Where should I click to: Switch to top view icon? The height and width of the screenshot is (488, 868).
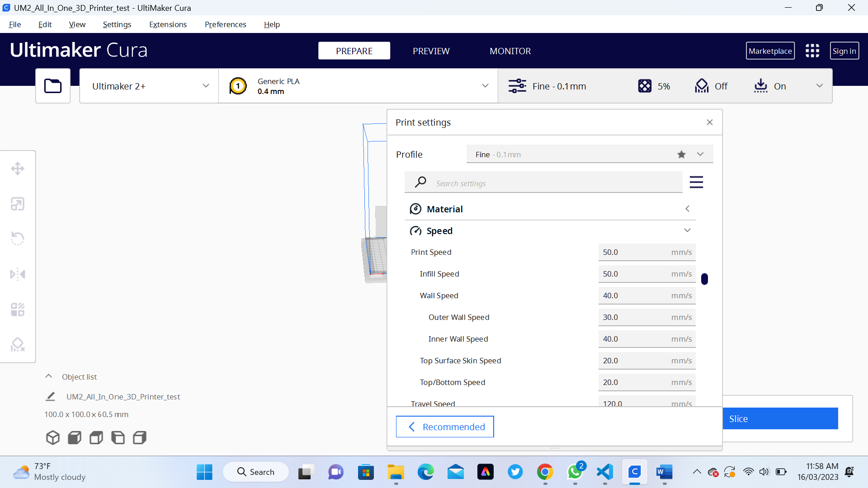(x=96, y=437)
